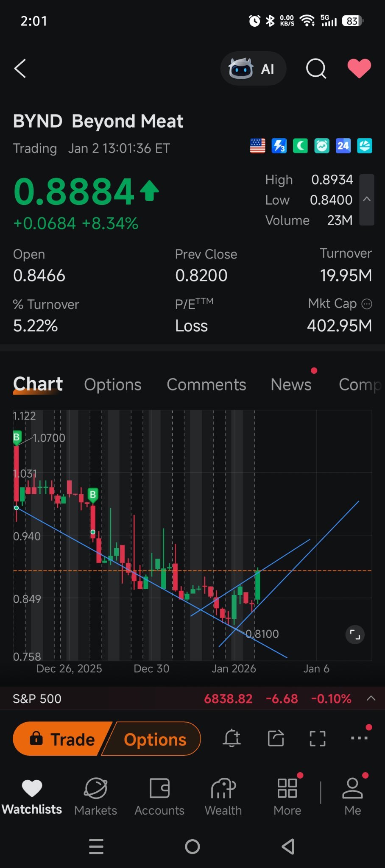Tap the current price 0.8884
The height and width of the screenshot is (868, 385).
point(74,191)
